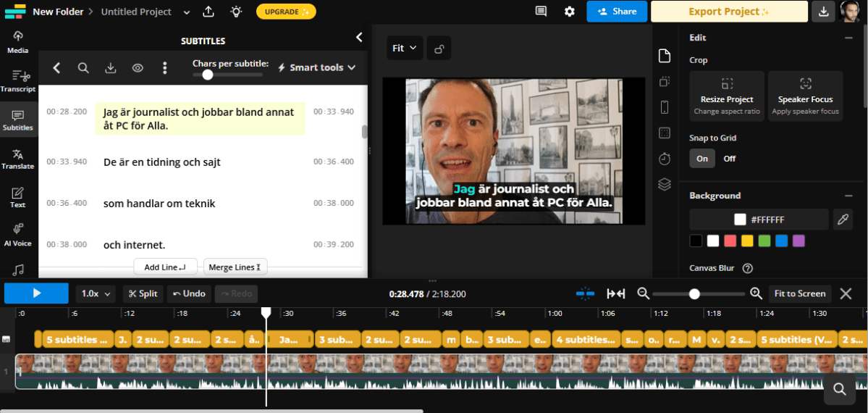Open the comments icon in the top bar
This screenshot has height=413, width=868.
click(x=541, y=12)
